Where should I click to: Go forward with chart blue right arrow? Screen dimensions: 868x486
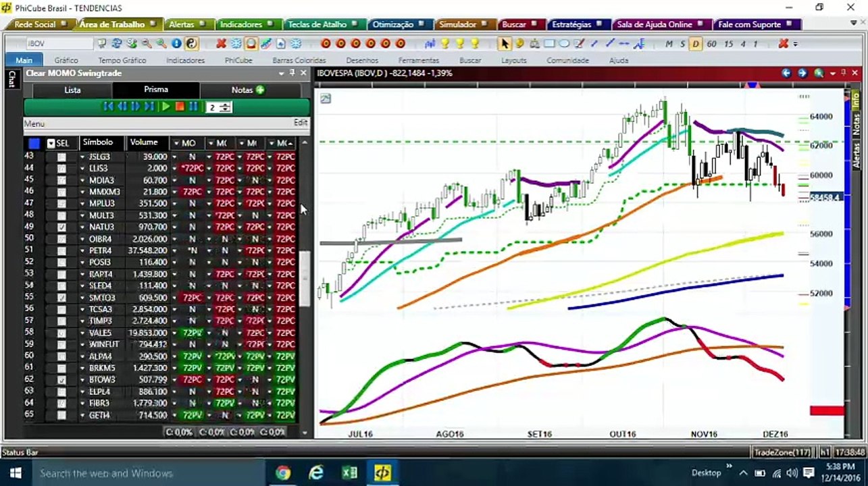coord(802,73)
